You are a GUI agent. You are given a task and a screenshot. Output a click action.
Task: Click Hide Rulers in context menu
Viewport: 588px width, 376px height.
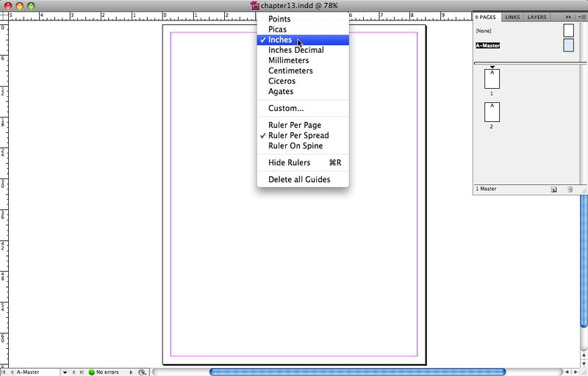[x=289, y=163]
